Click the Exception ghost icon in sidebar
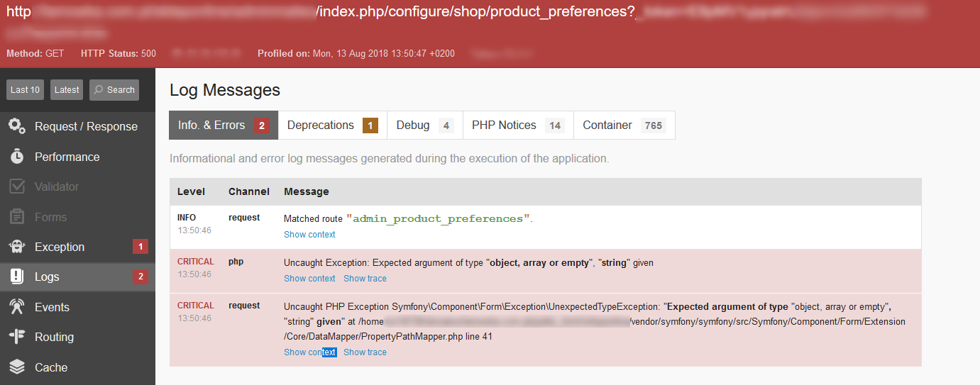This screenshot has height=385, width=980. tap(17, 247)
